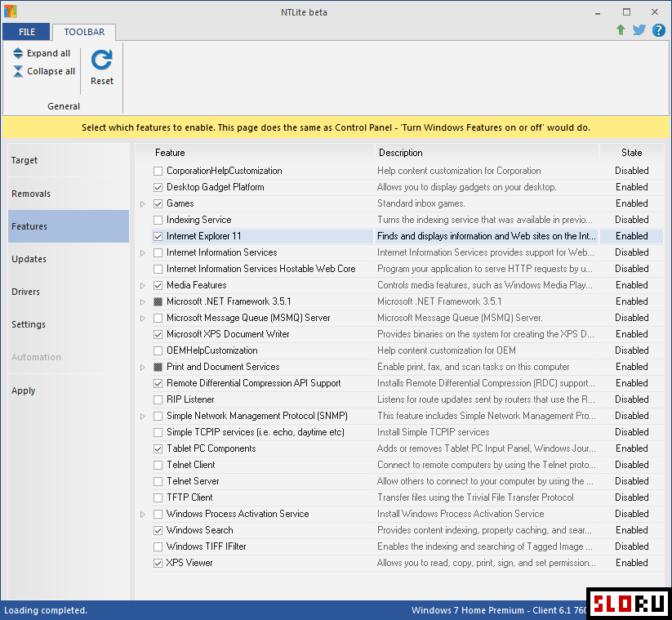This screenshot has width=672, height=620.
Task: Expand Simple Network Management Protocol node
Action: 143,417
